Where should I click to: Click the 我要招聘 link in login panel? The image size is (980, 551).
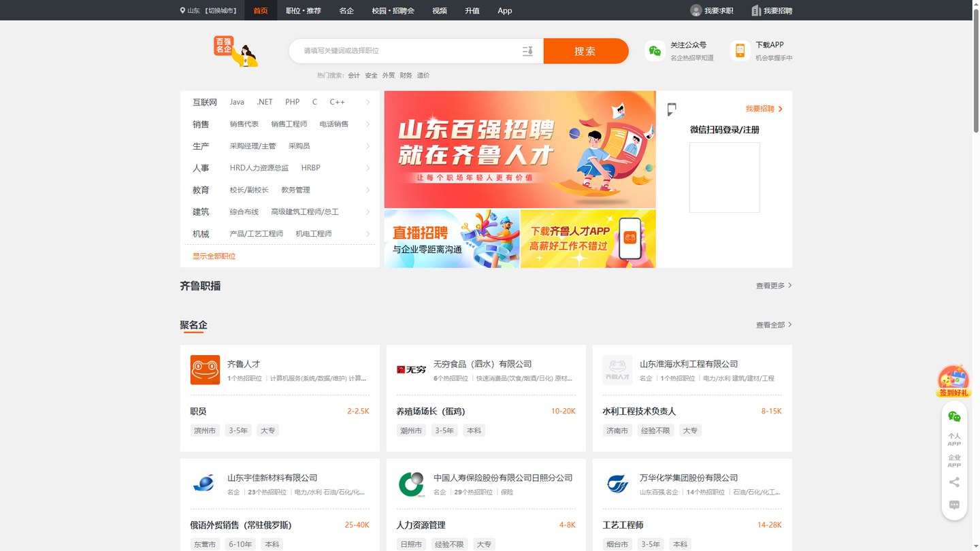[764, 109]
